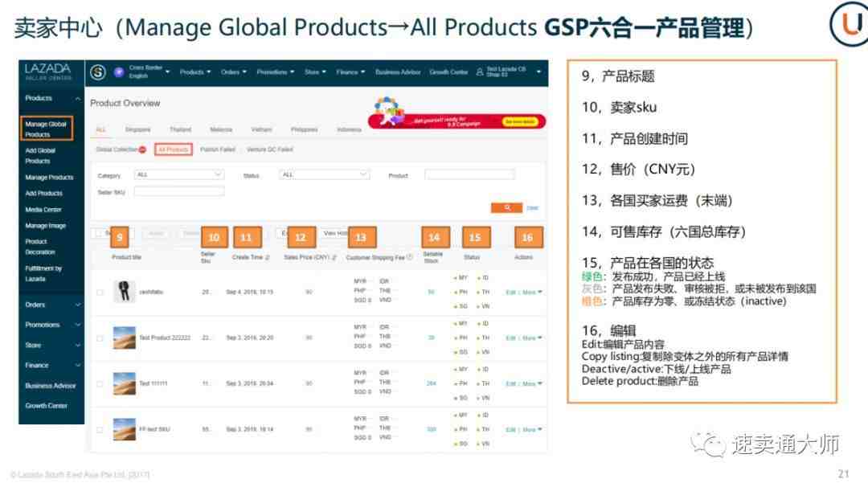Tick checkbox for Test 111111 row
Viewport: 868px width, 483px height.
click(100, 383)
